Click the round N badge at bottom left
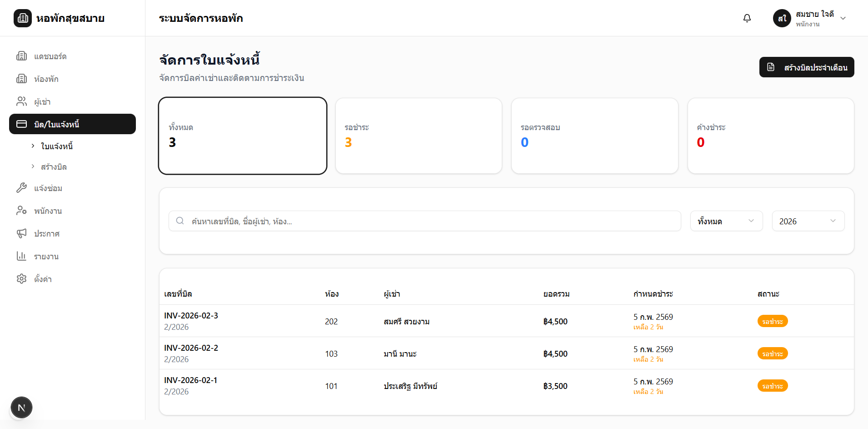The image size is (868, 429). pyautogui.click(x=21, y=408)
